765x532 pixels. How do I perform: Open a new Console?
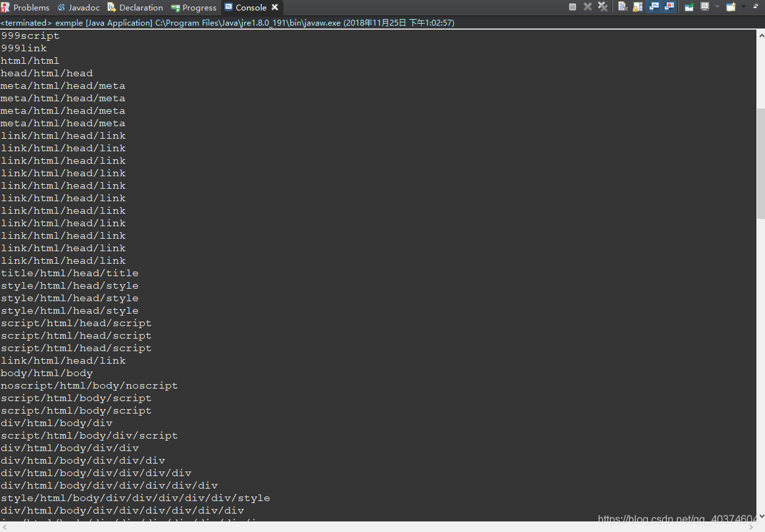point(731,7)
